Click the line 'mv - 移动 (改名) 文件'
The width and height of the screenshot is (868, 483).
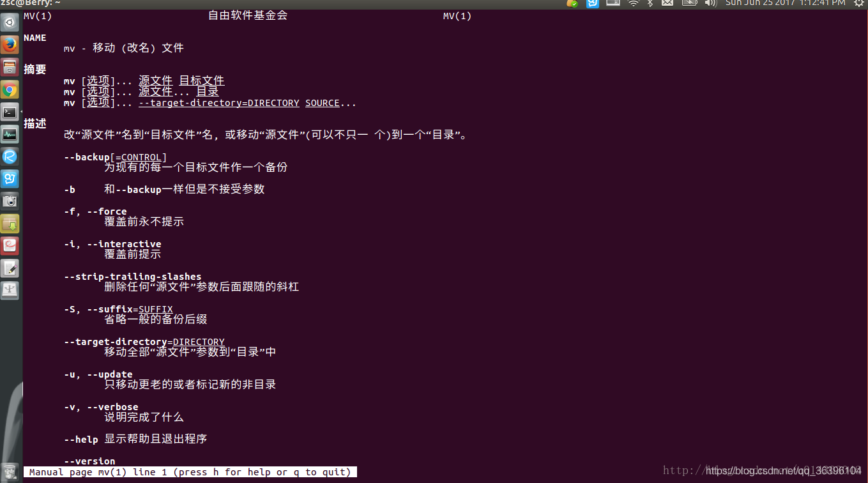click(x=124, y=48)
